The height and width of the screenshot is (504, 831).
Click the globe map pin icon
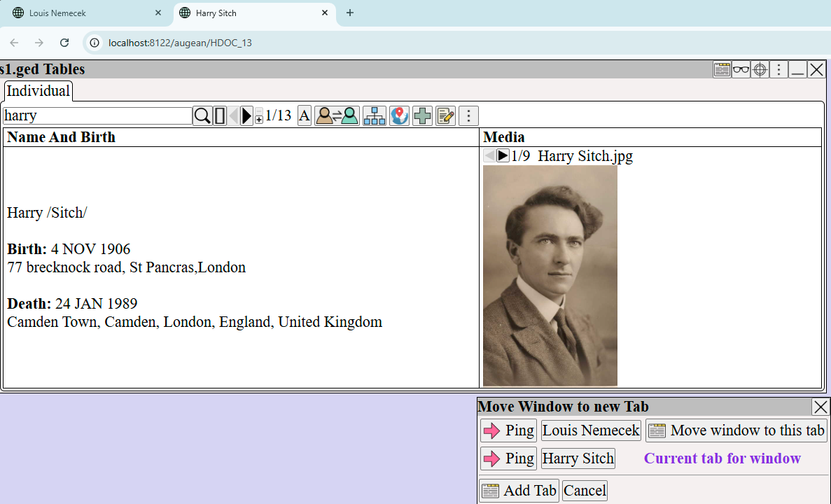[400, 116]
